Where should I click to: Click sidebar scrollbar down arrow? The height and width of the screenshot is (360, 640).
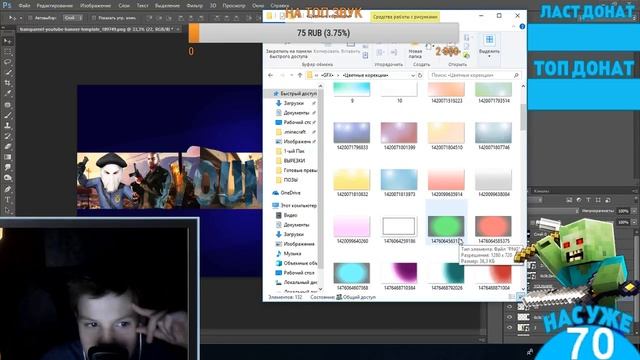click(320, 289)
